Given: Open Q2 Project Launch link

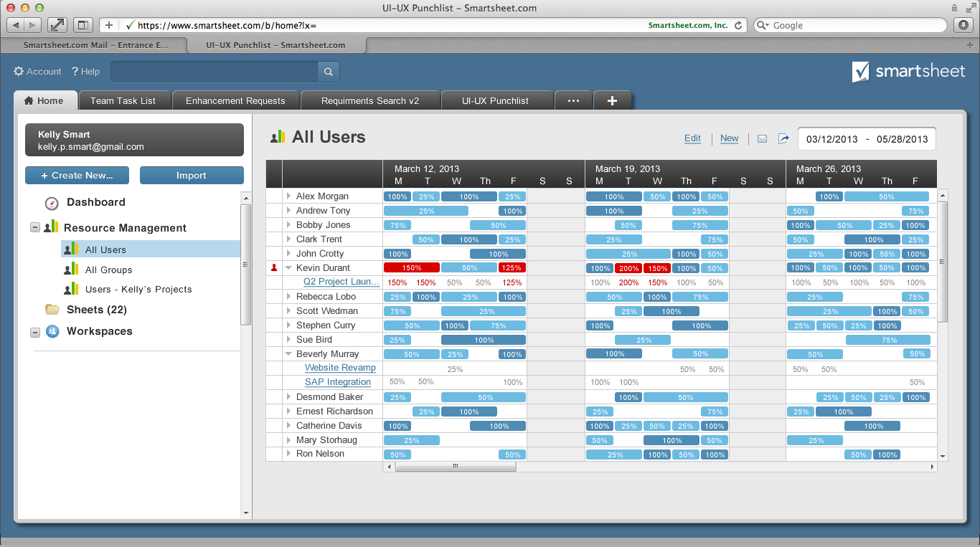Looking at the screenshot, I should [x=341, y=282].
